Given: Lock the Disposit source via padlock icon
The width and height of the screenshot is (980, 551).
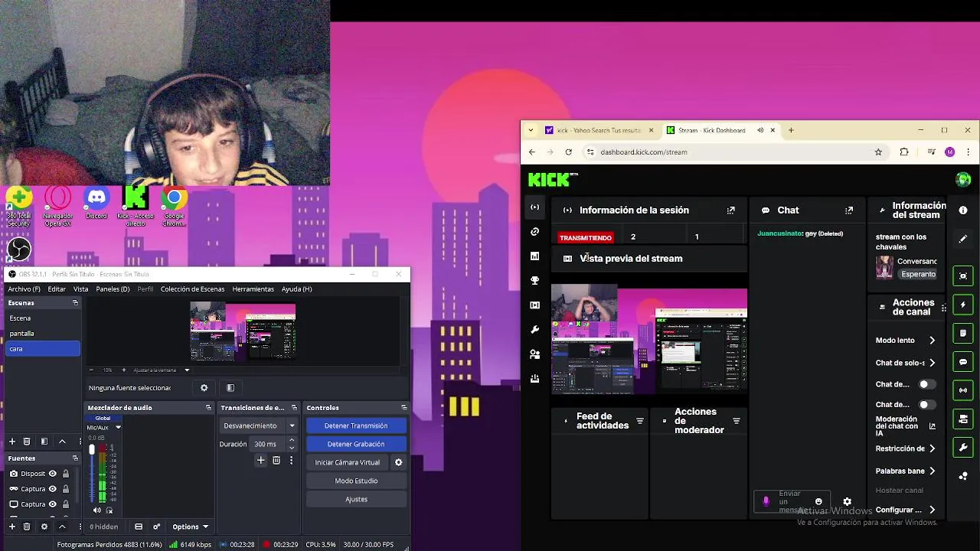Looking at the screenshot, I should pos(66,474).
